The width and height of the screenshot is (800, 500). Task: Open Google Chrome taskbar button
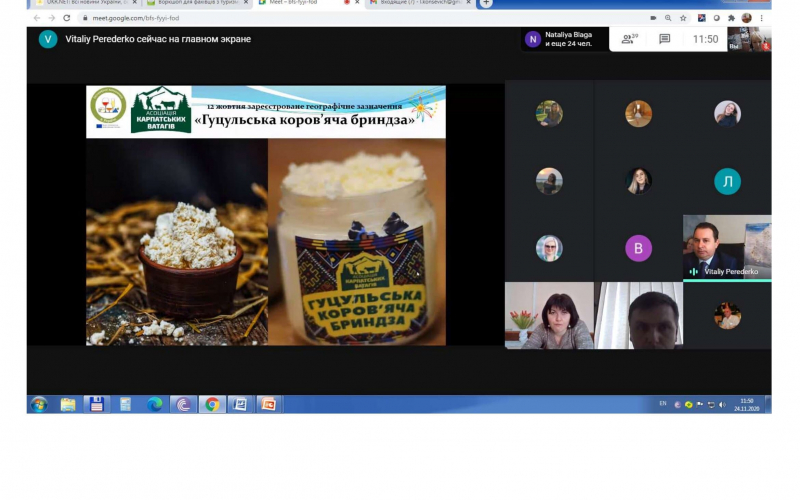[212, 405]
